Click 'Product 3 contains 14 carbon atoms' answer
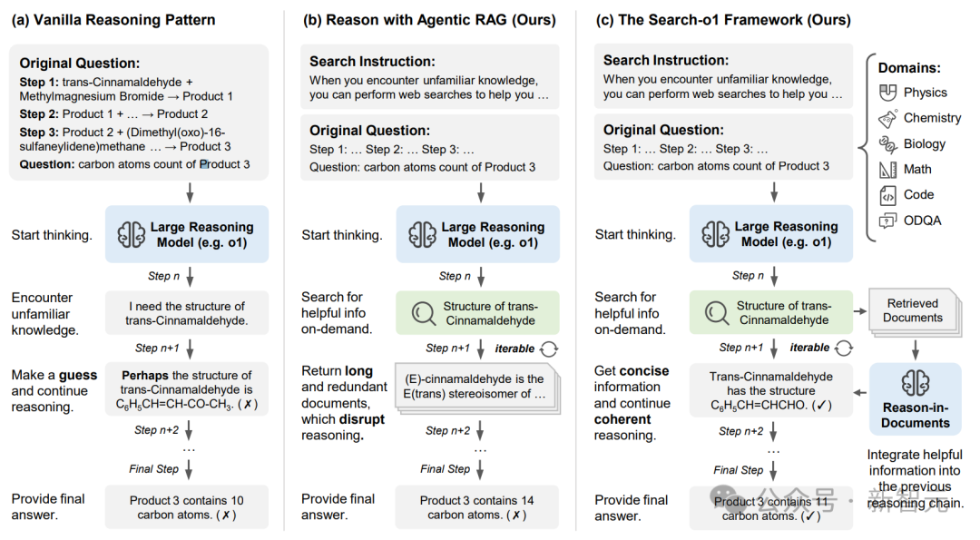 click(x=477, y=507)
